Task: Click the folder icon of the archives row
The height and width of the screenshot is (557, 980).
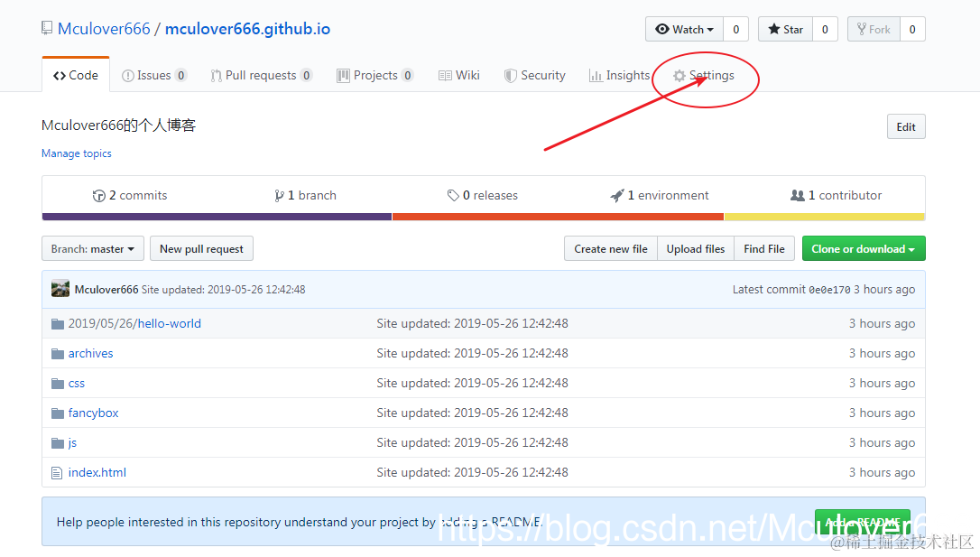Action: coord(58,354)
